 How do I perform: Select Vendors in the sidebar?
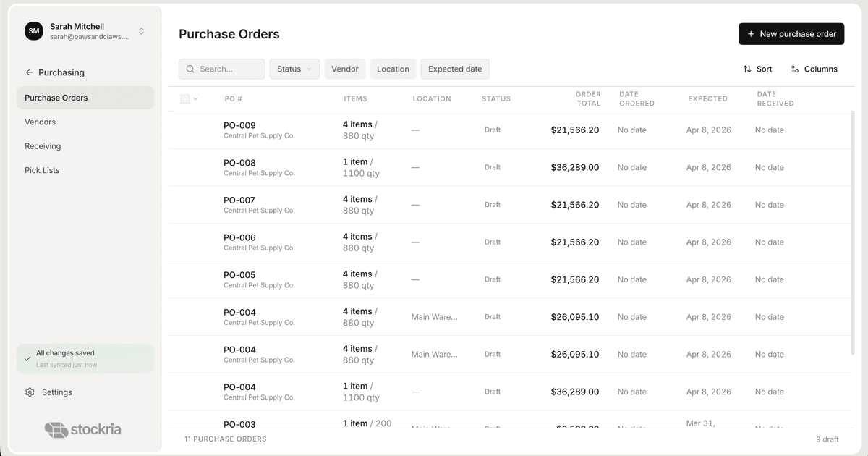(x=40, y=122)
